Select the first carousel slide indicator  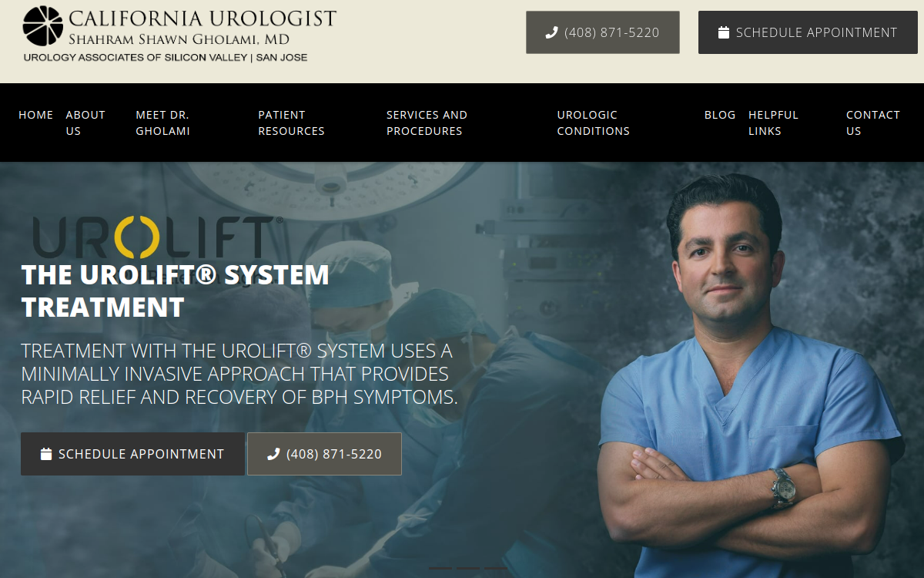[x=440, y=569]
